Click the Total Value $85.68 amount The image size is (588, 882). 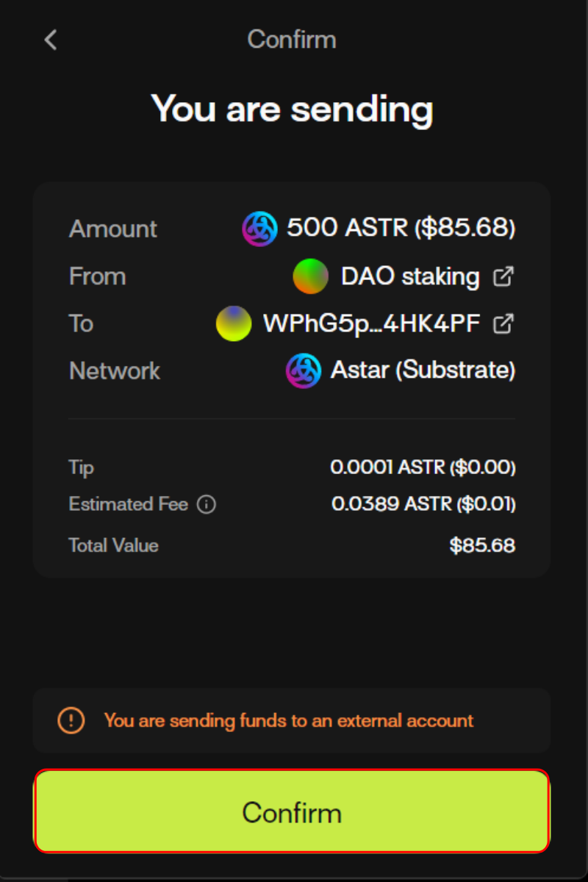[x=482, y=545]
